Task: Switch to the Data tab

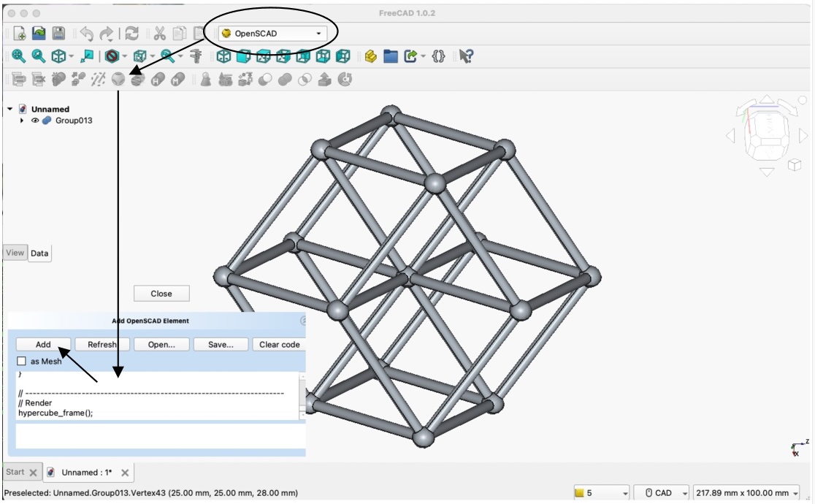Action: [39, 253]
